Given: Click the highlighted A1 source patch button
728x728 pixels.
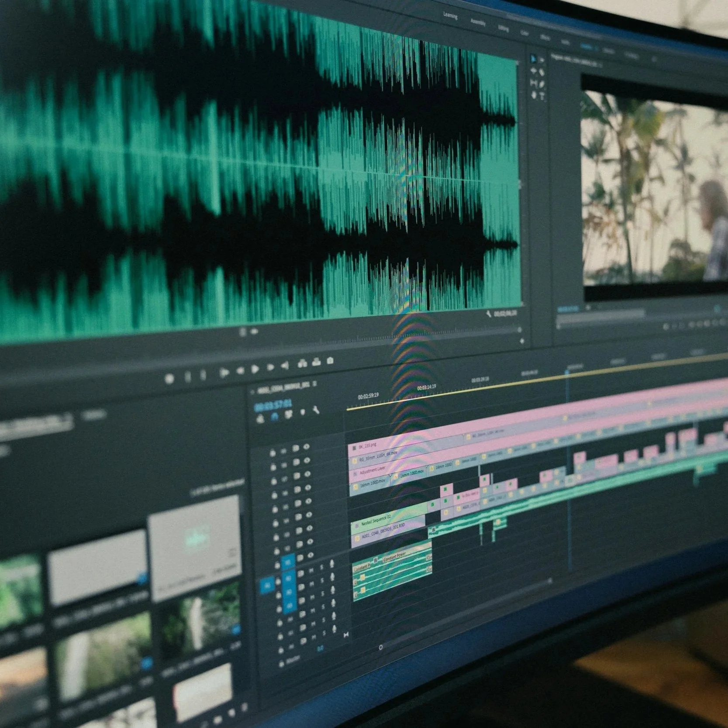Looking at the screenshot, I should point(267,585).
